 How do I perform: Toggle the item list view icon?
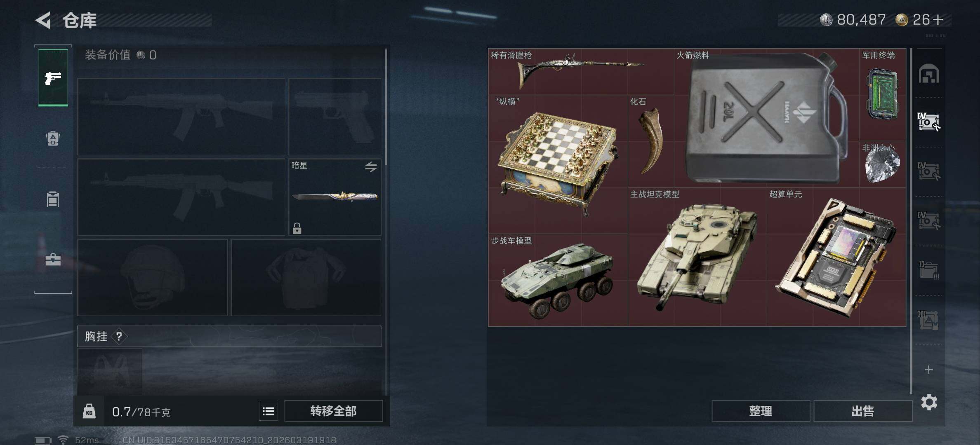coord(269,411)
